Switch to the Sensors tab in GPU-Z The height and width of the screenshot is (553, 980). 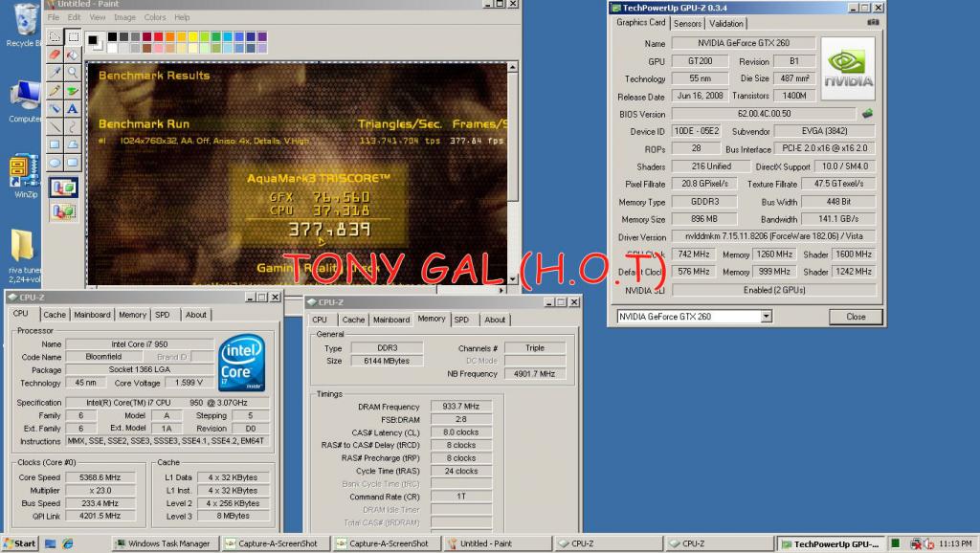pyautogui.click(x=687, y=24)
